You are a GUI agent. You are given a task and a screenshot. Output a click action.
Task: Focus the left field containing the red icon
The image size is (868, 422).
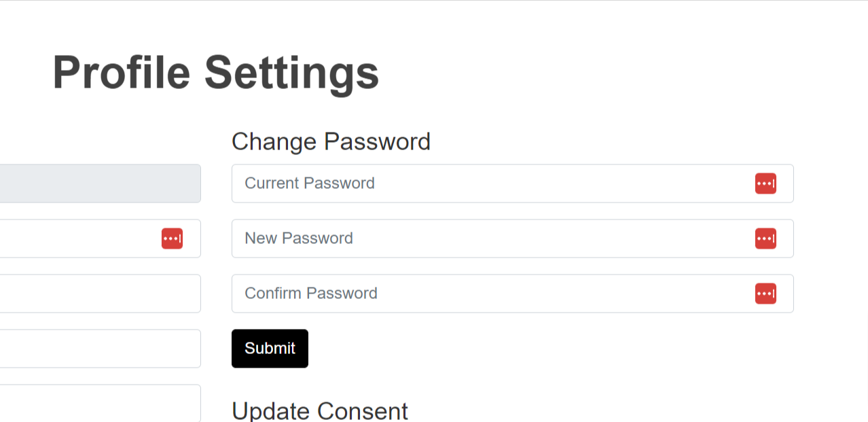pos(101,239)
